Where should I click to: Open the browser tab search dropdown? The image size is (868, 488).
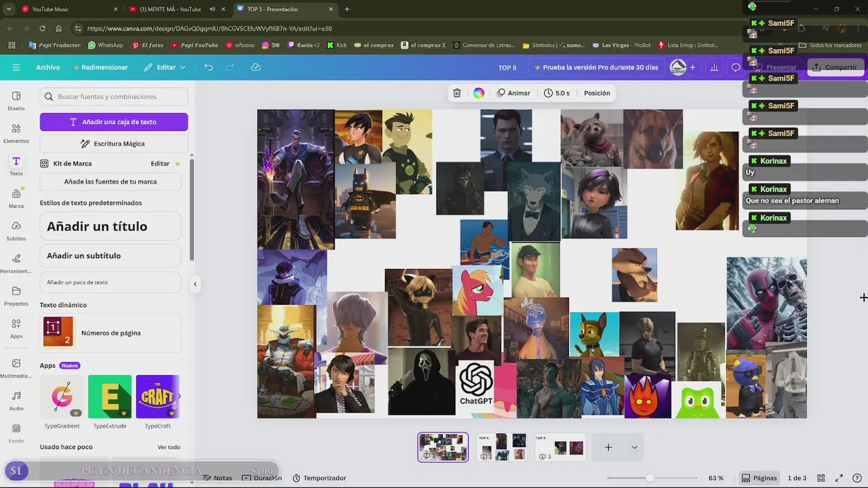8,9
